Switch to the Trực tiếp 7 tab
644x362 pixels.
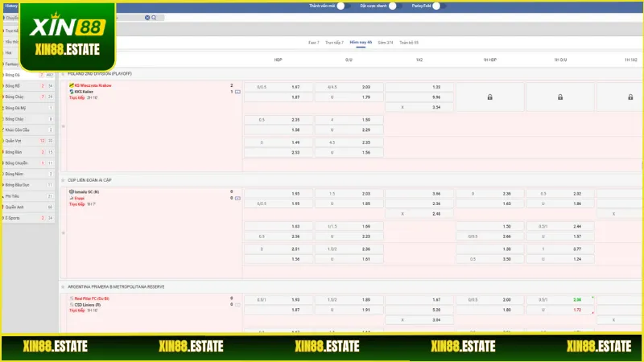334,43
